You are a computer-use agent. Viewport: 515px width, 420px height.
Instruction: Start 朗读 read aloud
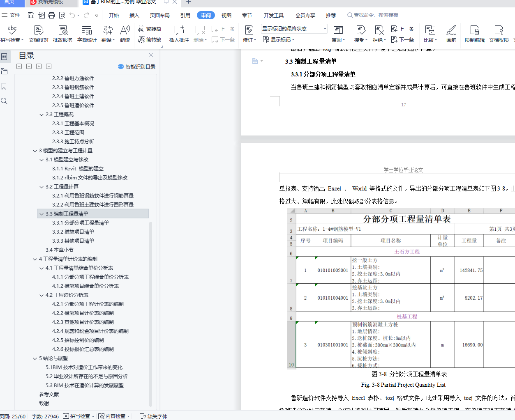[125, 34]
